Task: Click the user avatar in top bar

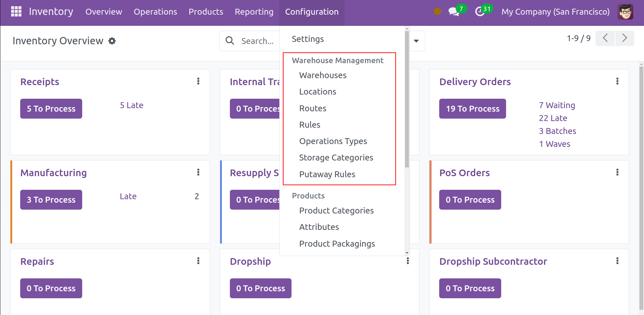Action: pyautogui.click(x=625, y=12)
